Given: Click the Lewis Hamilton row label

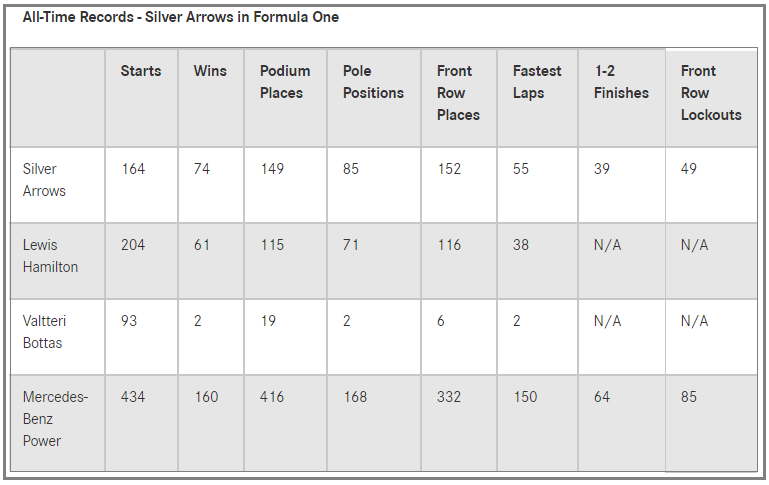Looking at the screenshot, I should point(50,256).
